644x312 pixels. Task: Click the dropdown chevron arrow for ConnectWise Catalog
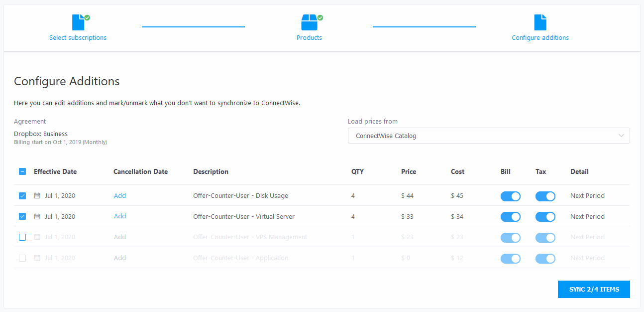click(621, 136)
